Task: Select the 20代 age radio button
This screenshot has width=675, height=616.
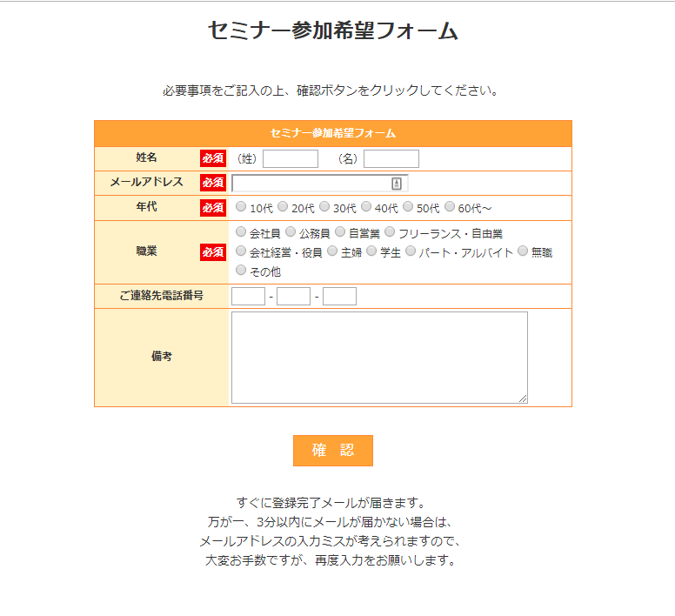Action: (283, 207)
